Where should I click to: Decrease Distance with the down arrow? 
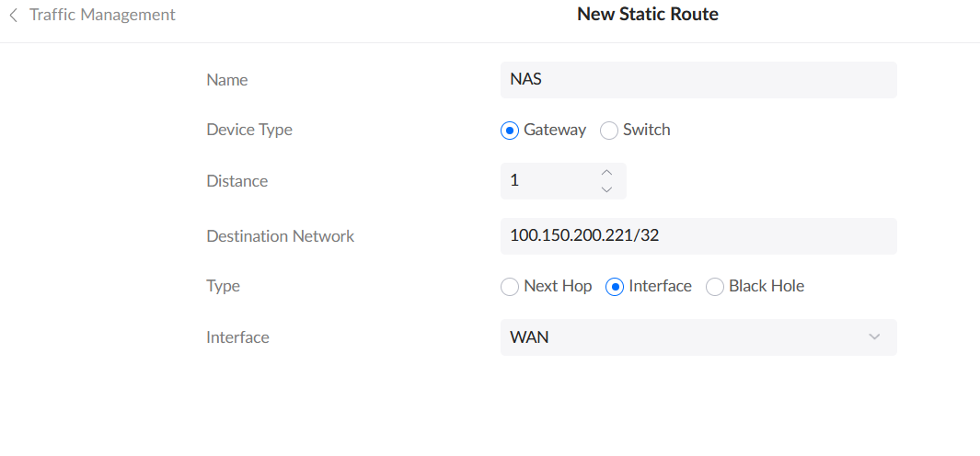tap(606, 190)
